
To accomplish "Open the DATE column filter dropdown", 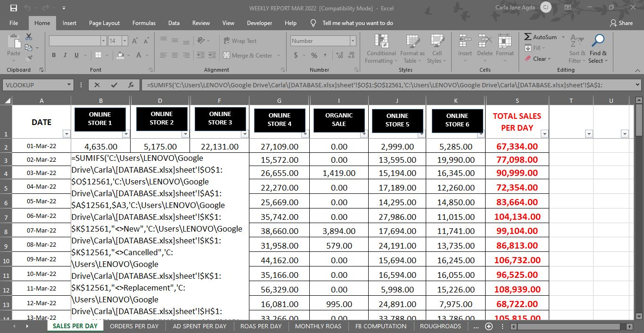I will click(x=66, y=134).
